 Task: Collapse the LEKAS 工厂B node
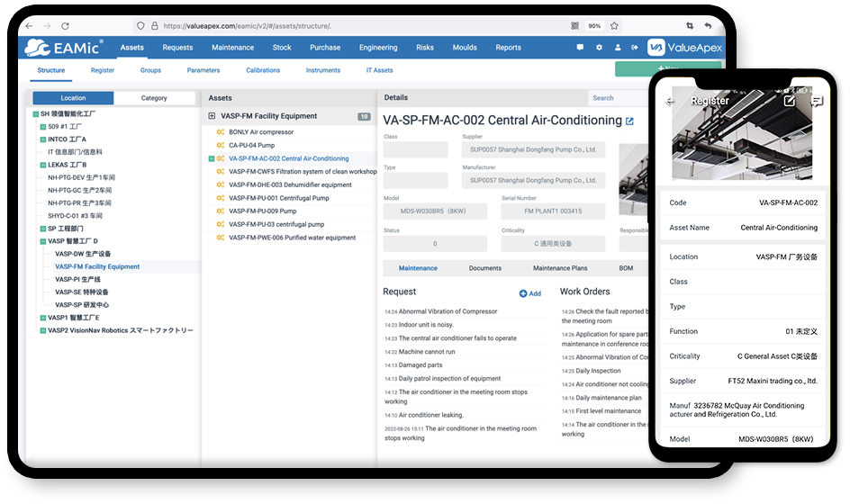click(42, 165)
